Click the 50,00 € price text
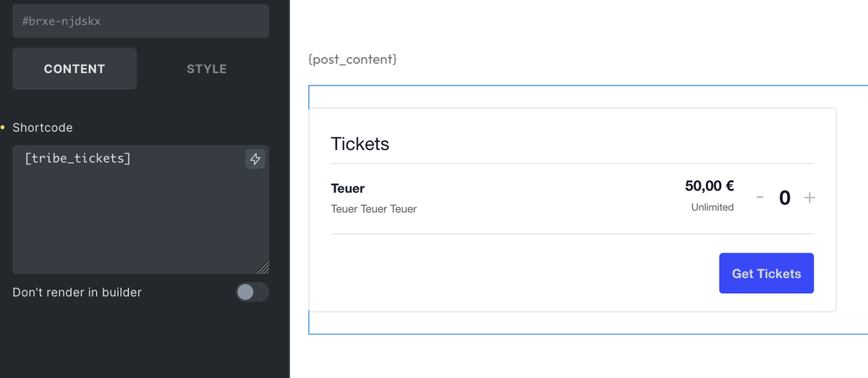 click(710, 186)
